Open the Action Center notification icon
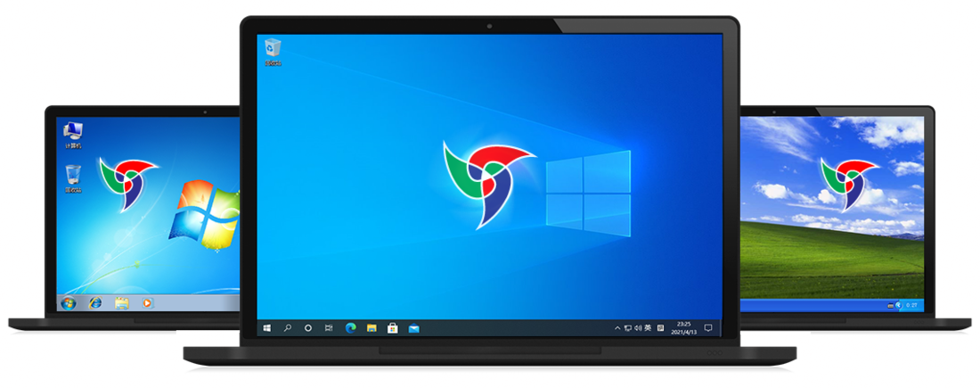 coord(708,328)
